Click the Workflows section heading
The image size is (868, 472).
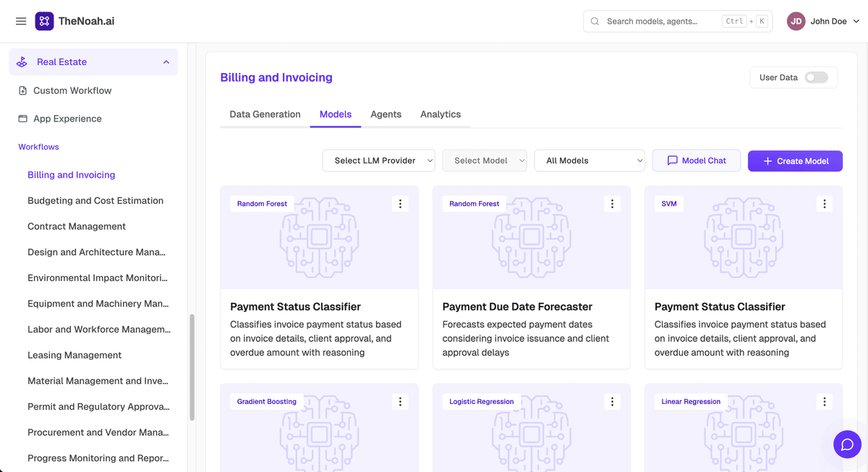[38, 147]
